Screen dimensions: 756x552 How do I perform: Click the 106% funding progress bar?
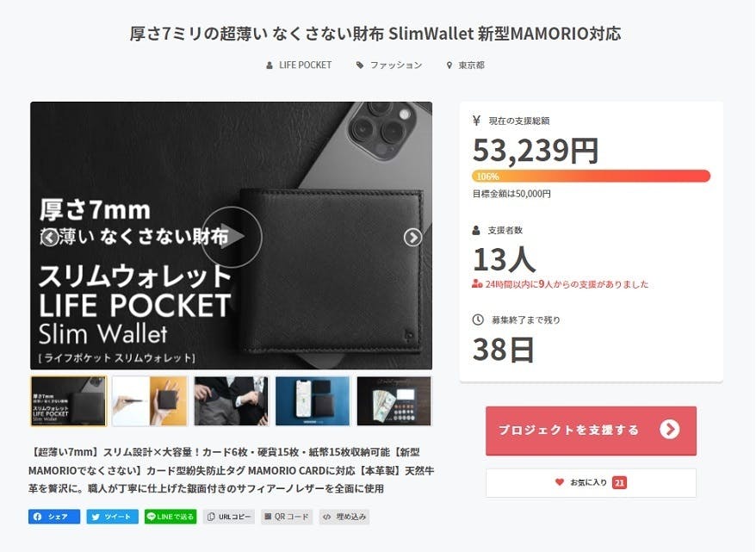[x=591, y=176]
